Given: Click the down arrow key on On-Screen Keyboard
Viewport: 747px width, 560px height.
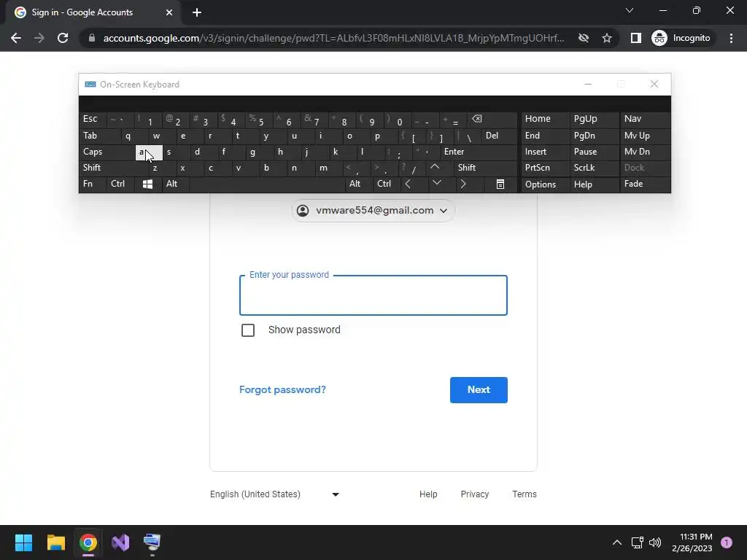Looking at the screenshot, I should point(437,184).
